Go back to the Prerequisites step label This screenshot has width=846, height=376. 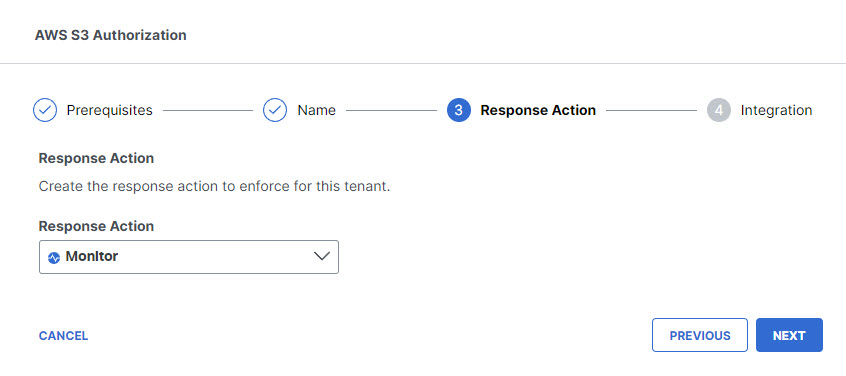click(x=110, y=110)
